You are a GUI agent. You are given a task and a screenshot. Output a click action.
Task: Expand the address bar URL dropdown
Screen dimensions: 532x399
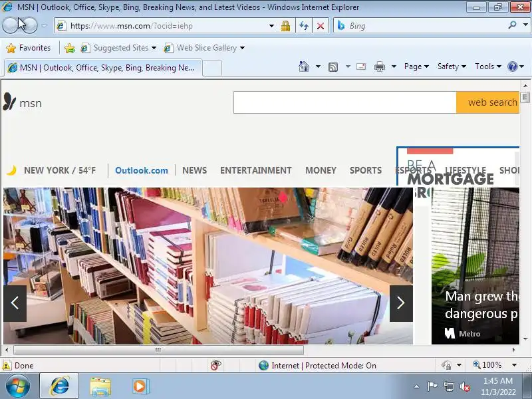(271, 26)
